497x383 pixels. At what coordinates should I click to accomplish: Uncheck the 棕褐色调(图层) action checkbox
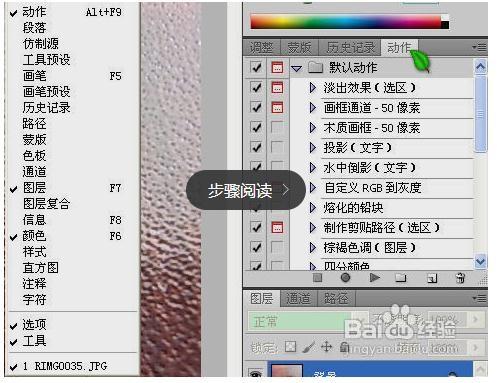(256, 247)
